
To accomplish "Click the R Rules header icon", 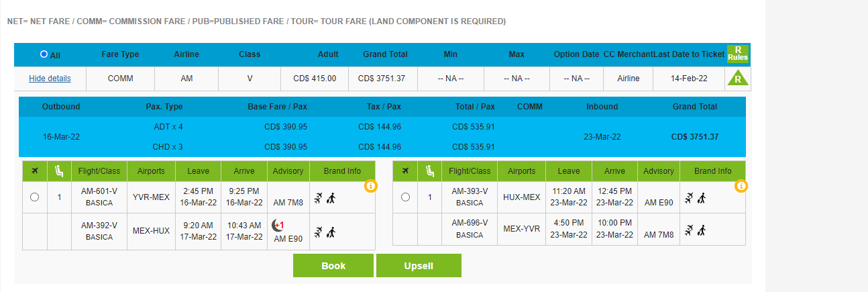I will pos(738,54).
